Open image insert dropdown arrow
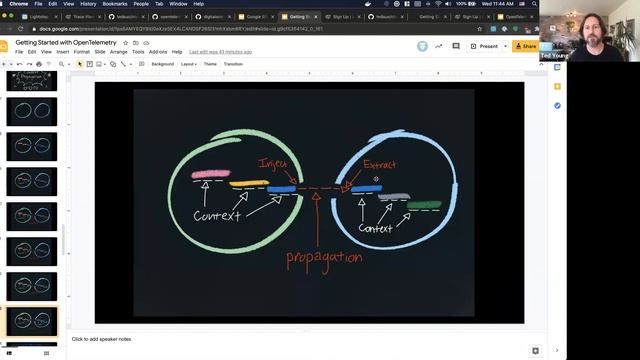The image size is (640, 360). tap(105, 64)
